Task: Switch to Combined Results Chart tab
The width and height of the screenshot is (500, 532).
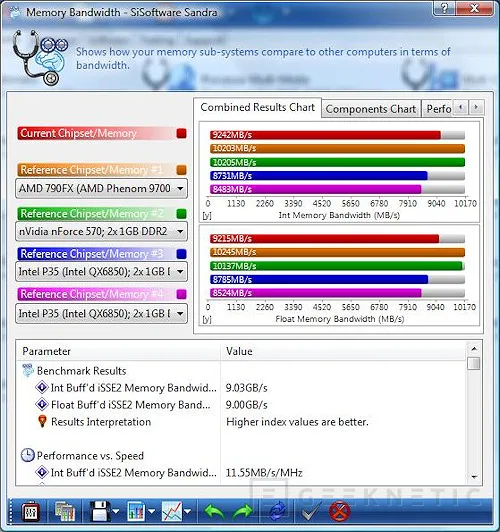Action: [257, 108]
